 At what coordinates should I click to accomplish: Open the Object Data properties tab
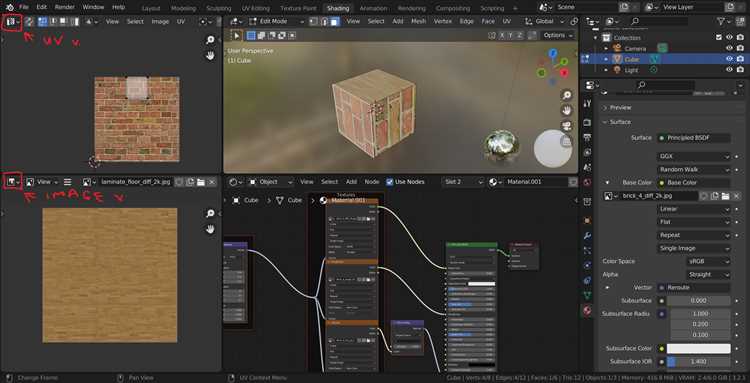[587, 295]
